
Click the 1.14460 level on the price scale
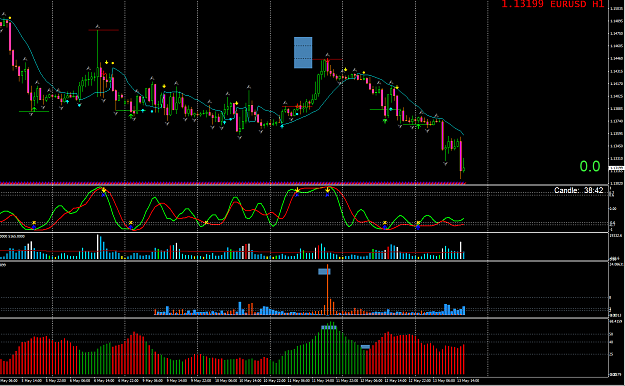coord(616,59)
